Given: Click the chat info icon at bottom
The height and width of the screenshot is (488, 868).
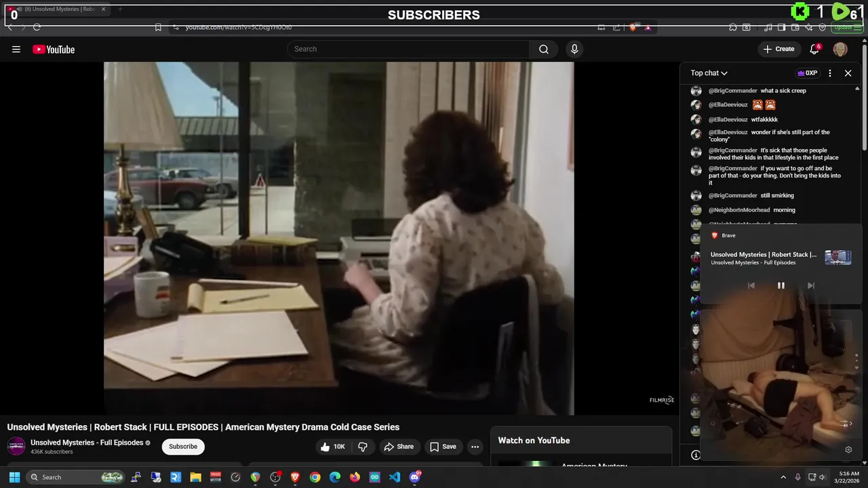Looking at the screenshot, I should [x=696, y=455].
